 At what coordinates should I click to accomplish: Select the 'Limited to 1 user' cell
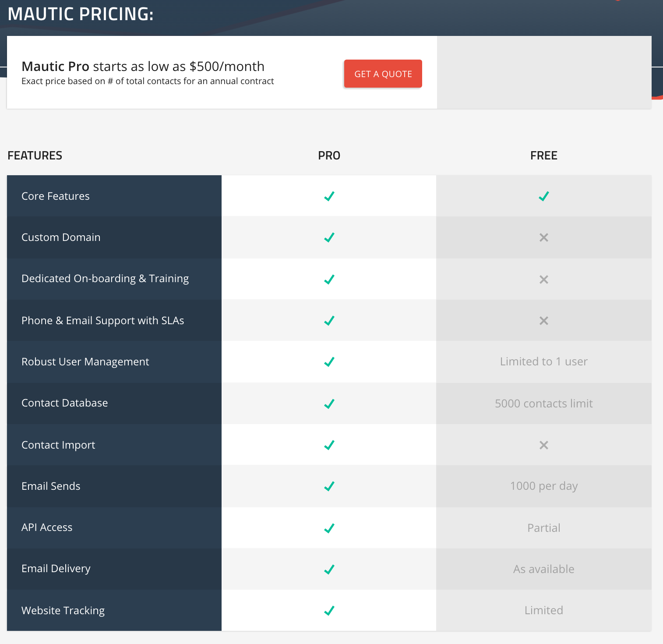(544, 361)
